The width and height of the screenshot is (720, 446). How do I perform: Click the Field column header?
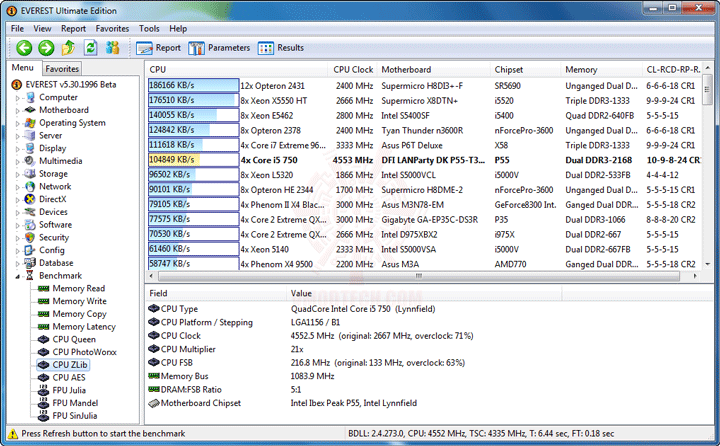[216, 293]
